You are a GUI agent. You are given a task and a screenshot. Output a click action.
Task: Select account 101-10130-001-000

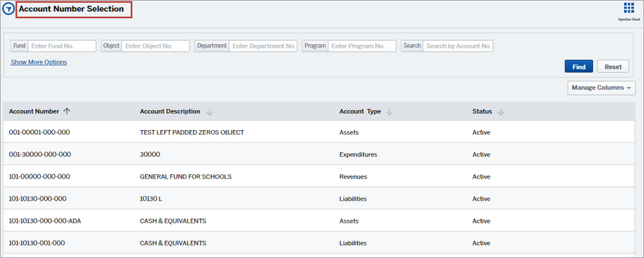pyautogui.click(x=37, y=243)
